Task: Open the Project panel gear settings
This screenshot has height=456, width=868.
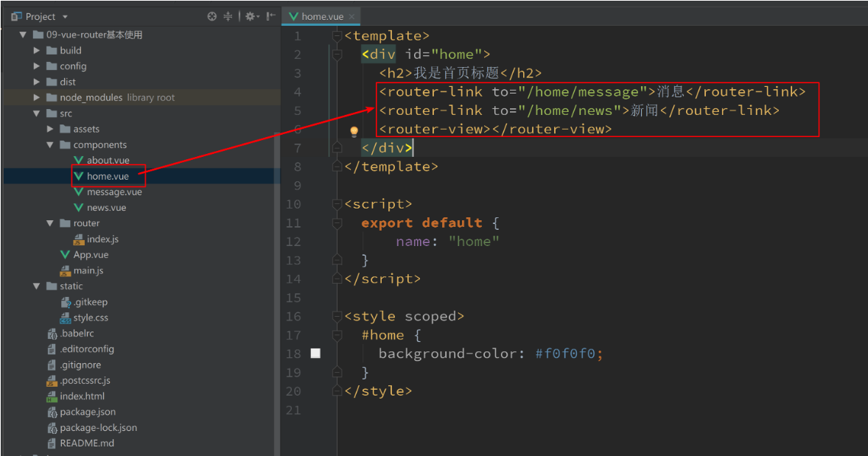Action: (251, 17)
